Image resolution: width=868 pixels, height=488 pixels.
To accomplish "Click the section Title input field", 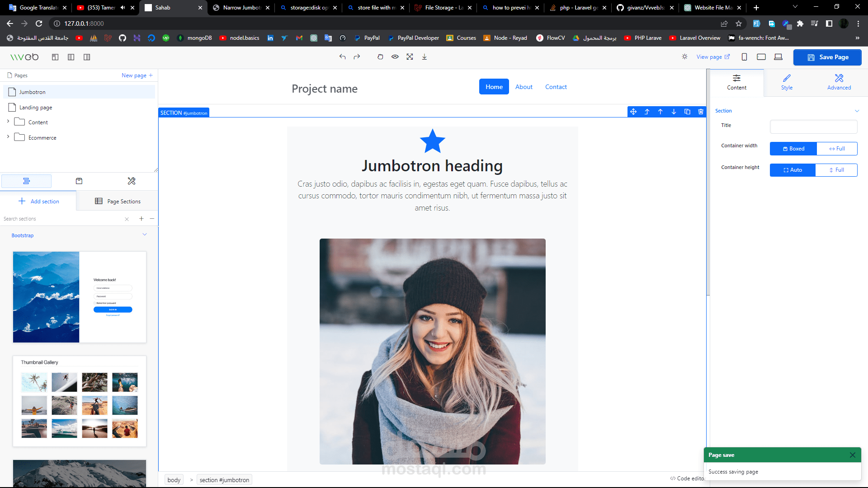I will [813, 127].
